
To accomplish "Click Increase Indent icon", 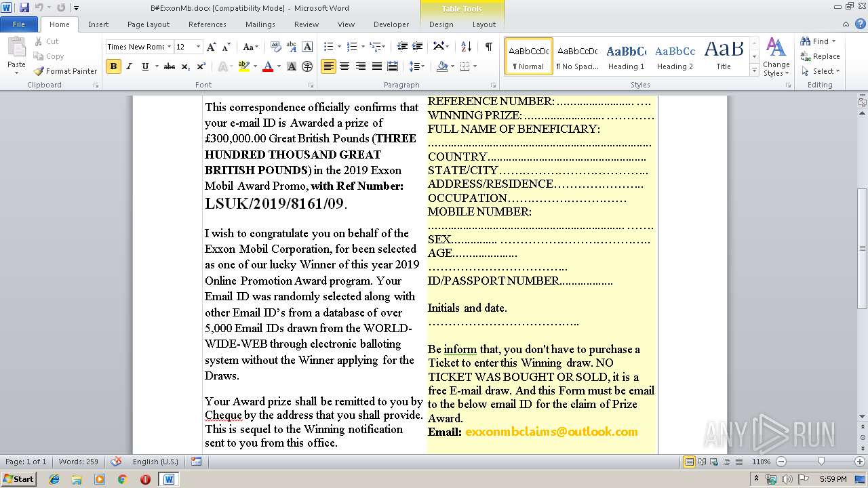I will pyautogui.click(x=418, y=47).
